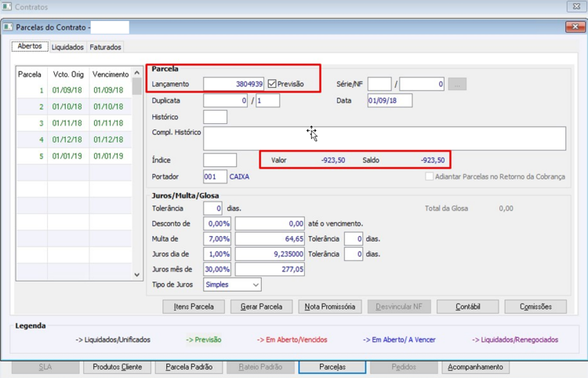Viewport: 588px width, 378px height.
Task: Toggle Adiantar Parcelas no Retorno da Cobrança
Action: (429, 176)
